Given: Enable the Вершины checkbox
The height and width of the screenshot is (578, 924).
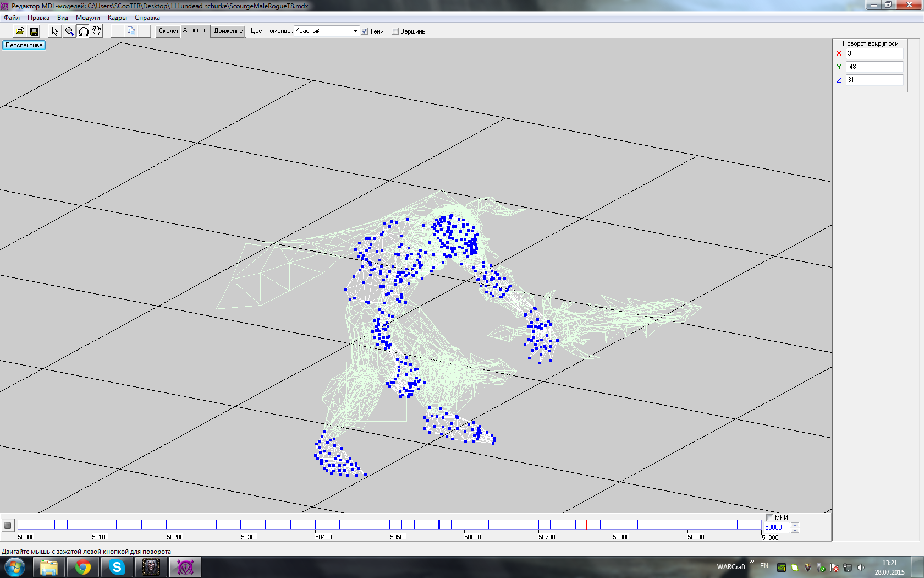Looking at the screenshot, I should pos(395,31).
